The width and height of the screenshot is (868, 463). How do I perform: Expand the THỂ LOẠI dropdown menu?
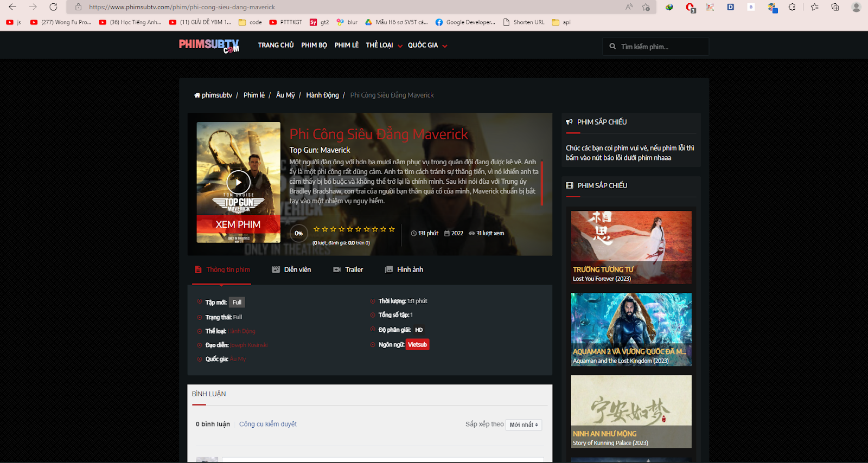click(384, 46)
